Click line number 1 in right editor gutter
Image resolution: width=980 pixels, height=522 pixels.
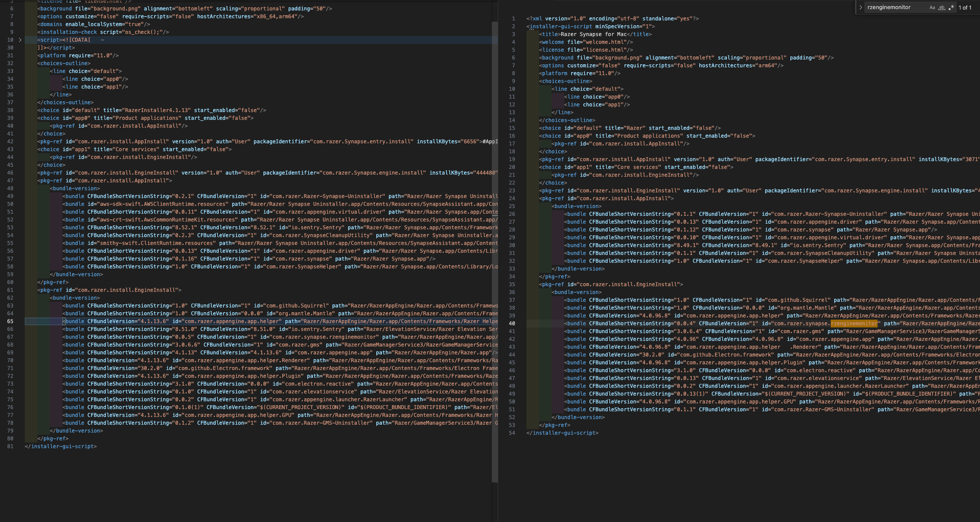[x=513, y=19]
